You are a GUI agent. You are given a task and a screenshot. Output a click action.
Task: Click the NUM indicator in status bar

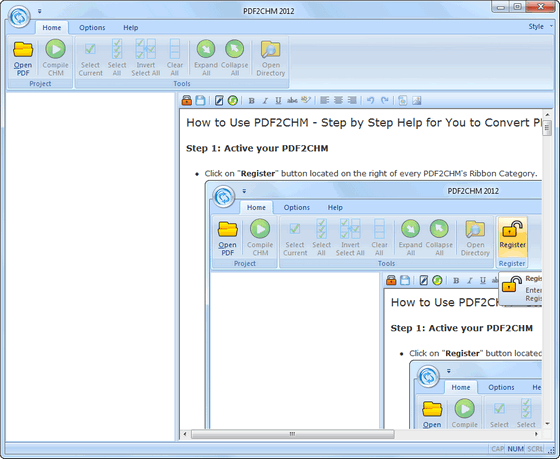[515, 449]
